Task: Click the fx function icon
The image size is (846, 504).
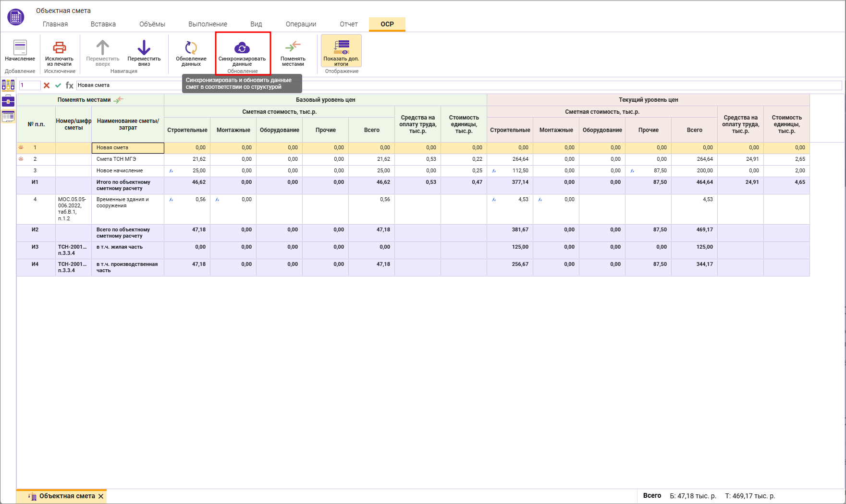Action: pyautogui.click(x=70, y=85)
